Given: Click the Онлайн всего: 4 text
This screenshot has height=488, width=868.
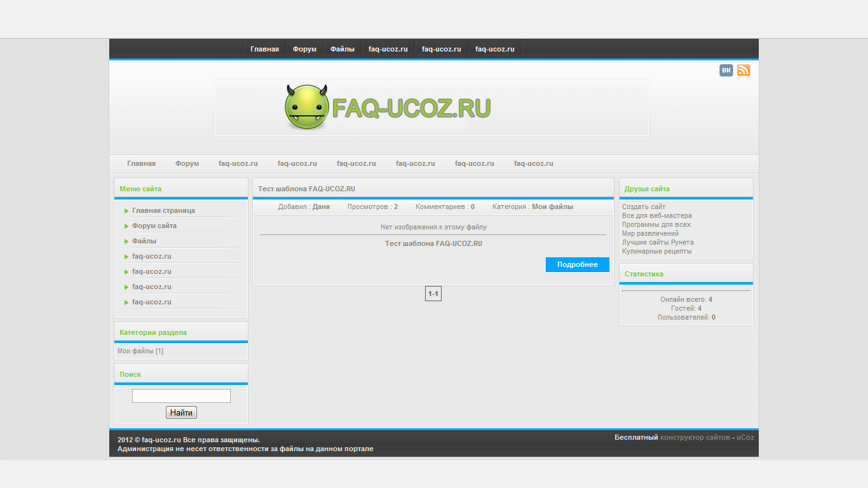Looking at the screenshot, I should click(686, 299).
